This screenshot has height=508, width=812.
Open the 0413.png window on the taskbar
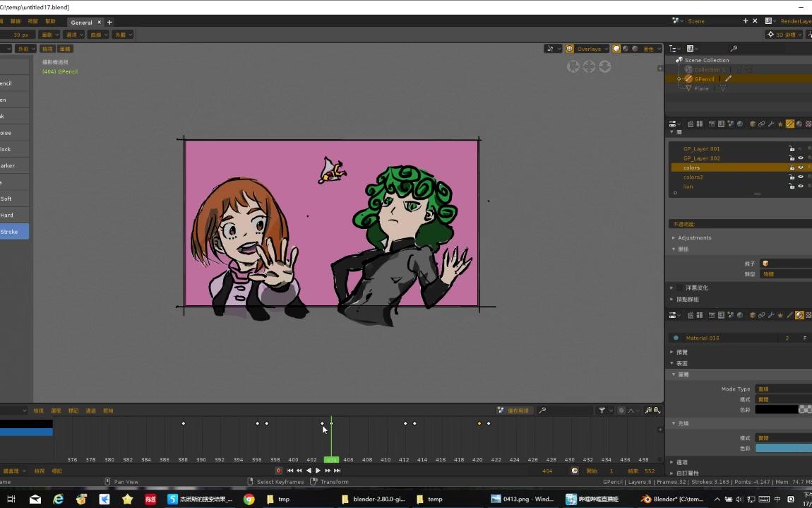click(523, 500)
